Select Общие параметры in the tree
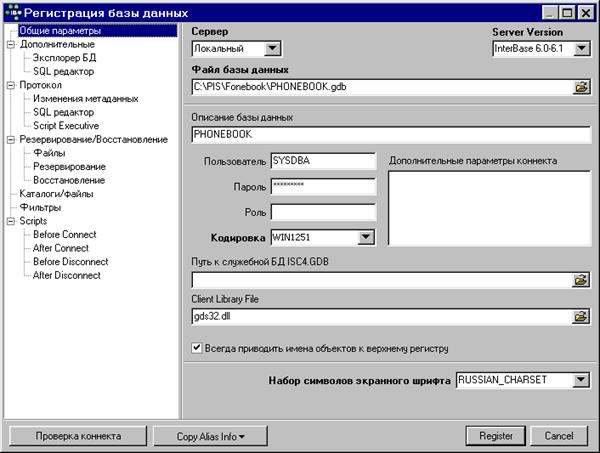Image resolution: width=600 pixels, height=453 pixels. tap(59, 31)
